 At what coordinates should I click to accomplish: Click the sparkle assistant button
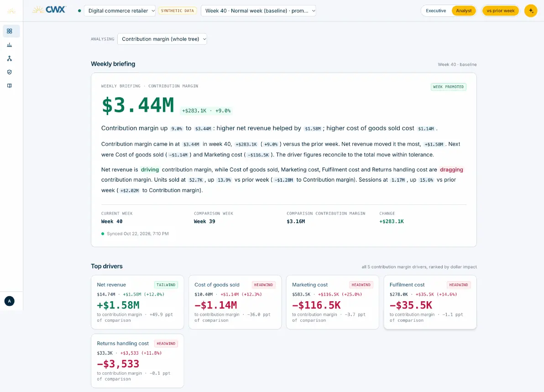tap(531, 11)
